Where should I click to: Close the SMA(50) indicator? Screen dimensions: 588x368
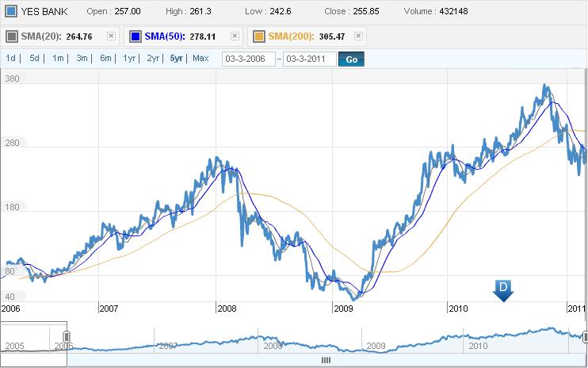tap(235, 36)
